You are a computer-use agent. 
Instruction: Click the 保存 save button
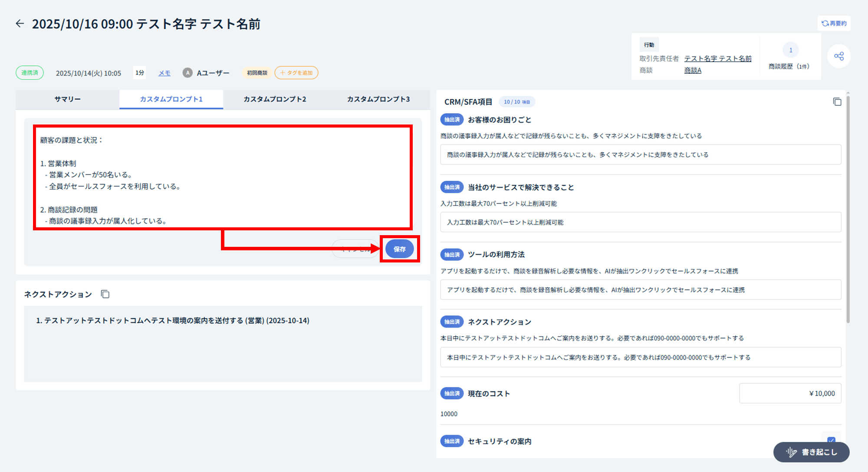click(x=399, y=249)
